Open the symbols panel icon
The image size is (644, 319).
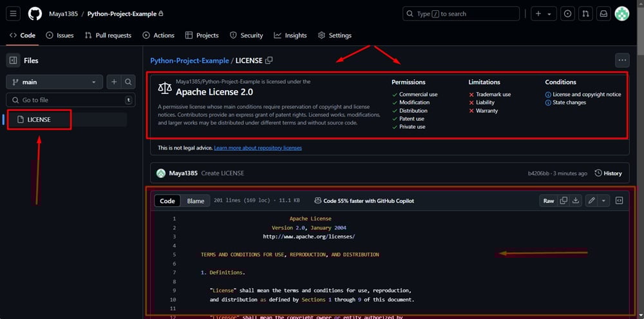coord(619,200)
